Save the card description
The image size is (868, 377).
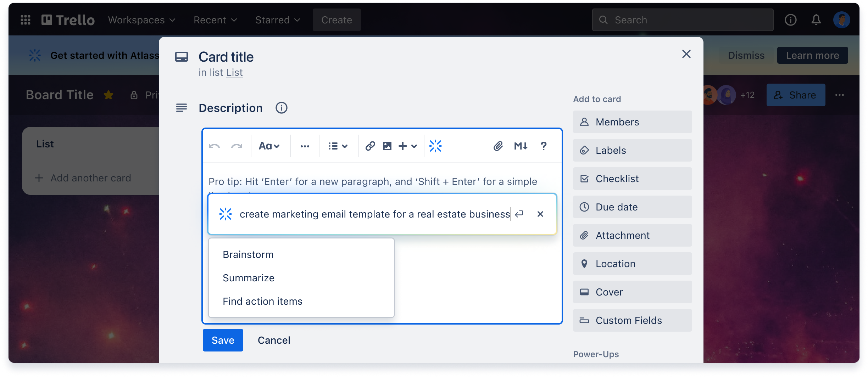(223, 340)
